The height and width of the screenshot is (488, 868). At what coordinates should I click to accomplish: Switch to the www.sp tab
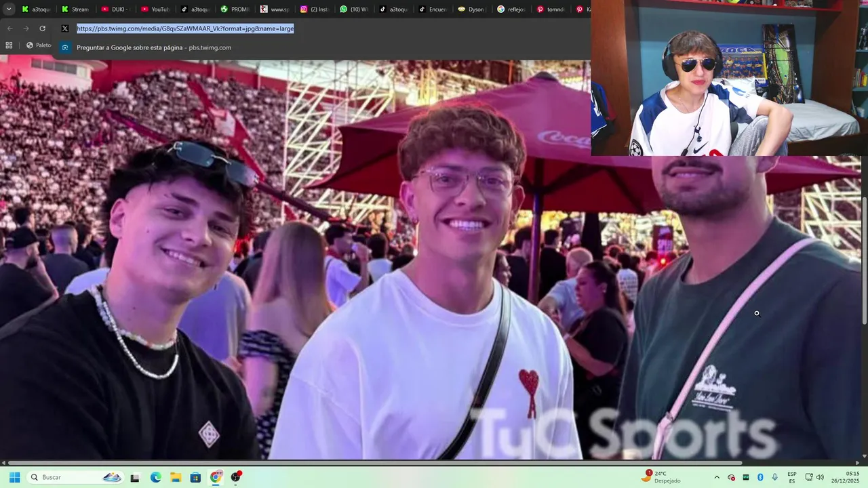(x=274, y=9)
